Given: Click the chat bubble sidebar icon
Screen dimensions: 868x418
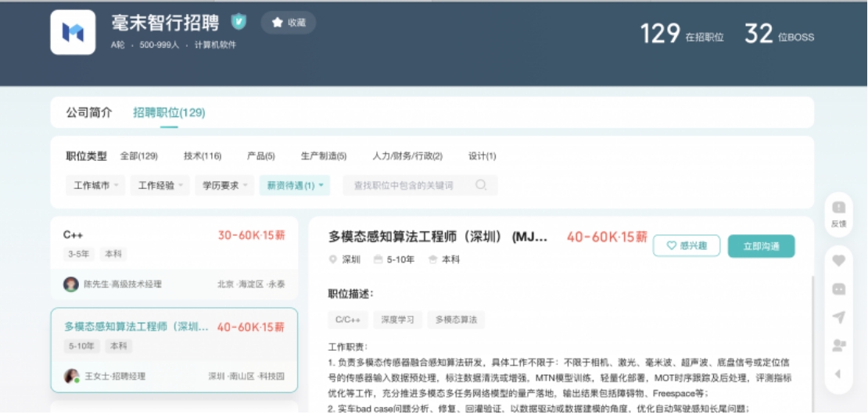Looking at the screenshot, I should coord(838,288).
